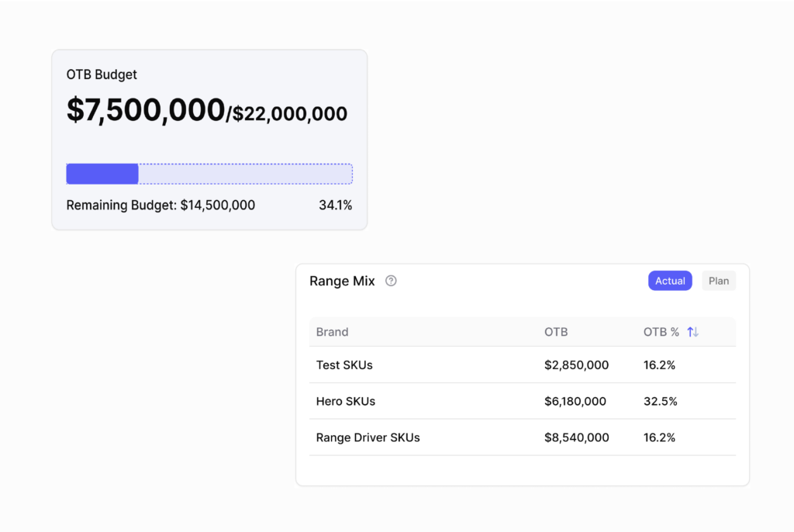Screen dimensions: 794x532
Task: Click the OTB column header
Action: (556, 332)
